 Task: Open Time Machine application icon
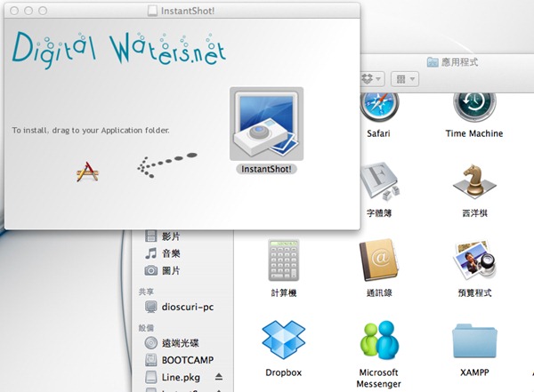pyautogui.click(x=474, y=106)
